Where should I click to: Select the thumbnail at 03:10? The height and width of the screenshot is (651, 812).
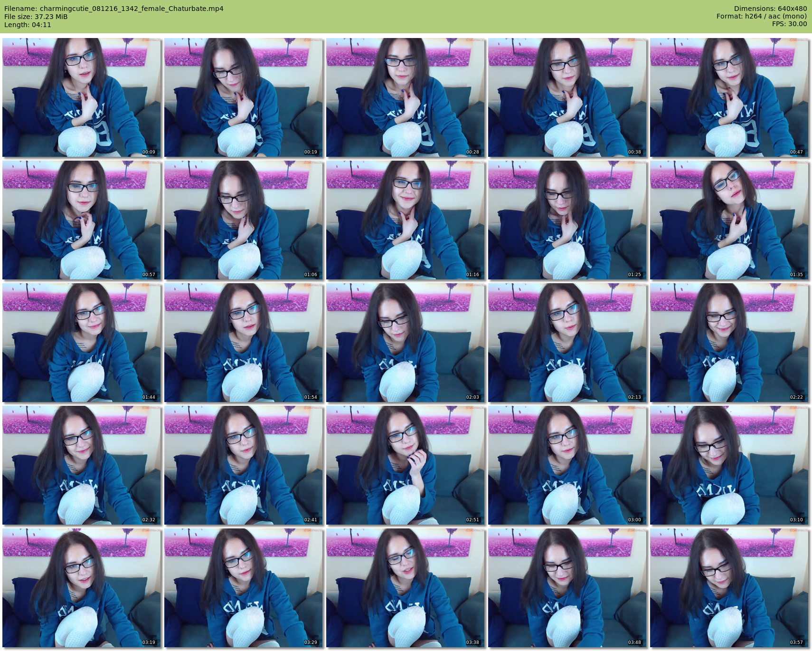(x=729, y=465)
